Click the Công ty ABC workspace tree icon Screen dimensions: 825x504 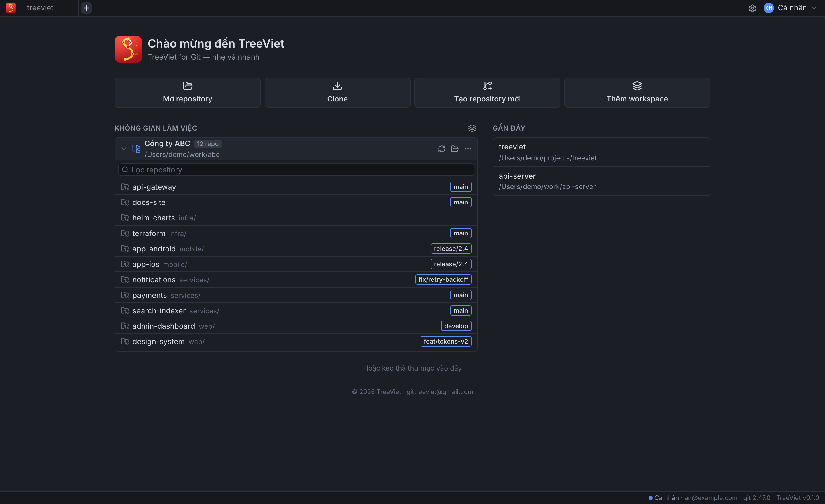click(136, 149)
